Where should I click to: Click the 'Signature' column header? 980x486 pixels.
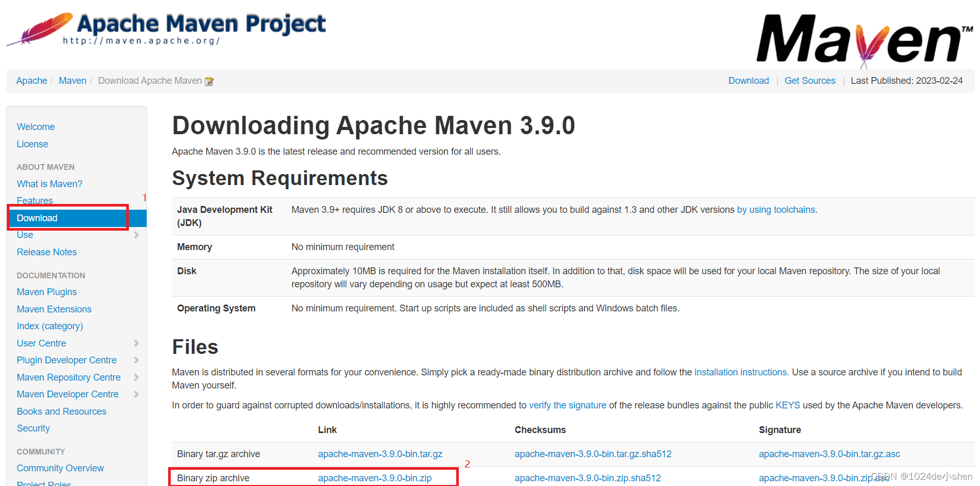point(780,430)
